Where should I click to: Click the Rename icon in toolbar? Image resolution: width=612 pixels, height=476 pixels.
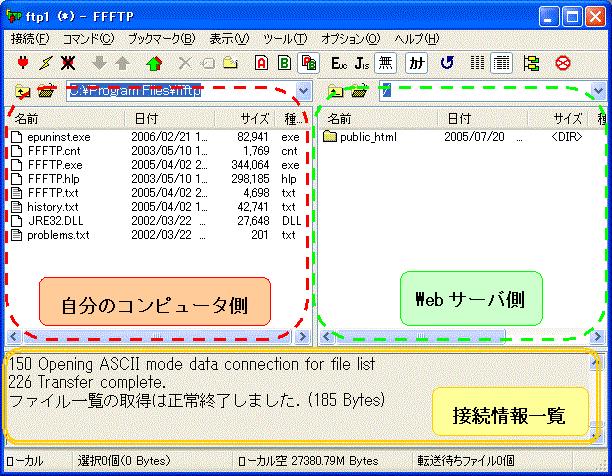[x=208, y=63]
